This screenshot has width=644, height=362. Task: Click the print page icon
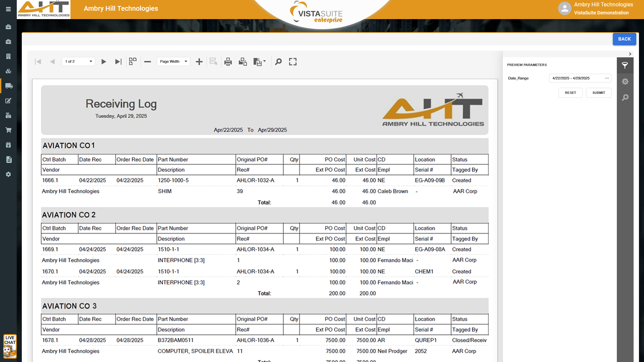[x=243, y=62]
